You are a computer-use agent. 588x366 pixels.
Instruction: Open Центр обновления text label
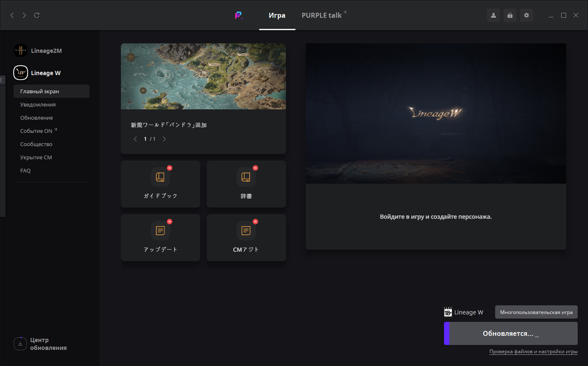coord(48,344)
